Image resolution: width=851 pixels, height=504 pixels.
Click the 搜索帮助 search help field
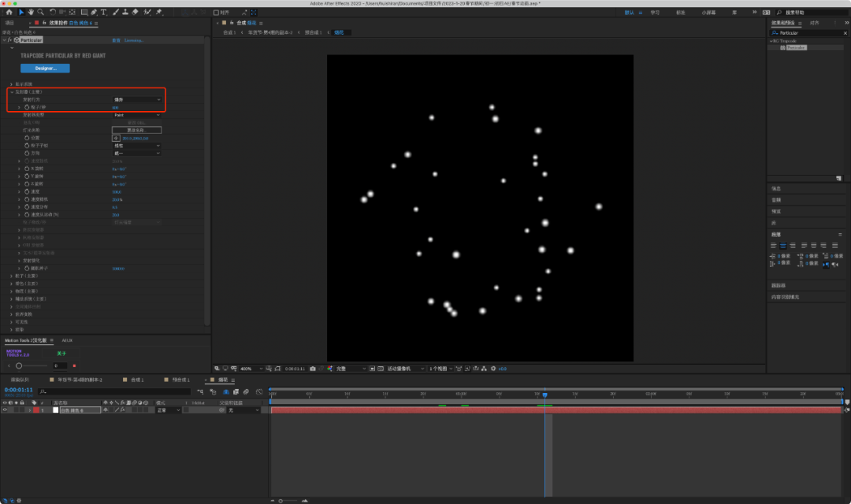click(812, 13)
